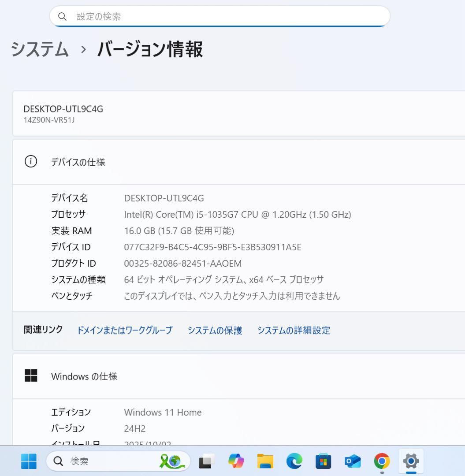Launch Microsoft Edge from the taskbar

(294, 461)
